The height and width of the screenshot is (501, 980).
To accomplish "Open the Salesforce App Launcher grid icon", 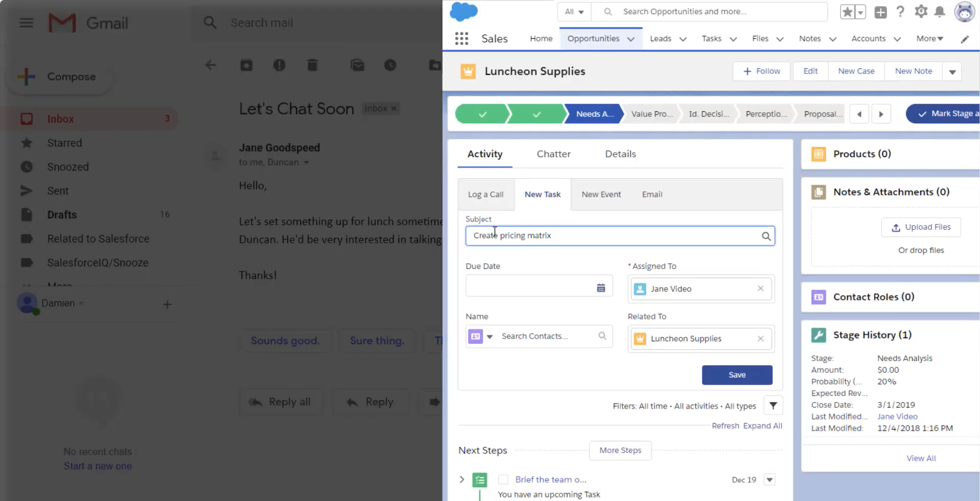I will coord(461,39).
